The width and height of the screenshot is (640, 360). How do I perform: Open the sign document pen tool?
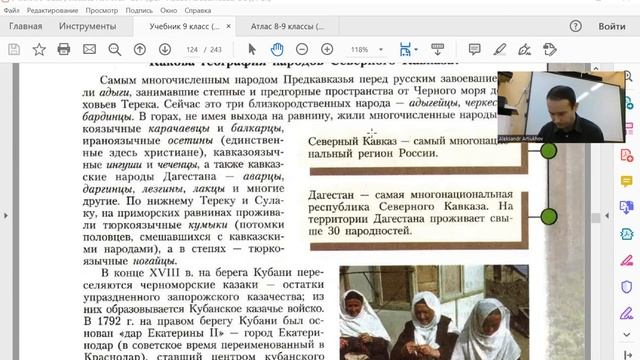pyautogui.click(x=524, y=50)
